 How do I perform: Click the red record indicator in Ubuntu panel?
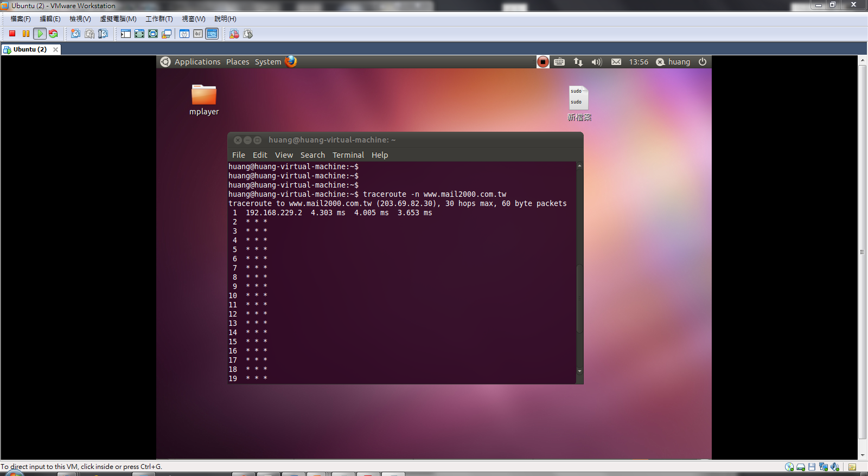coord(542,62)
